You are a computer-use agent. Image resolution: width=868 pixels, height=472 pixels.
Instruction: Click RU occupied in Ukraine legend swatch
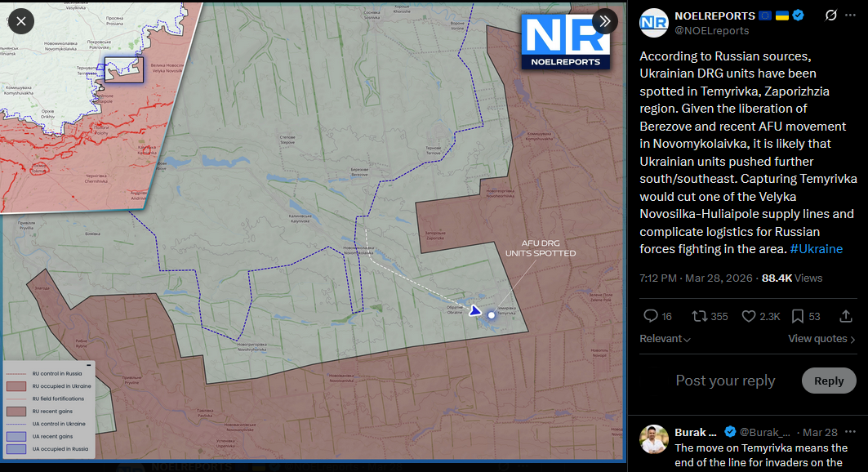click(x=16, y=386)
